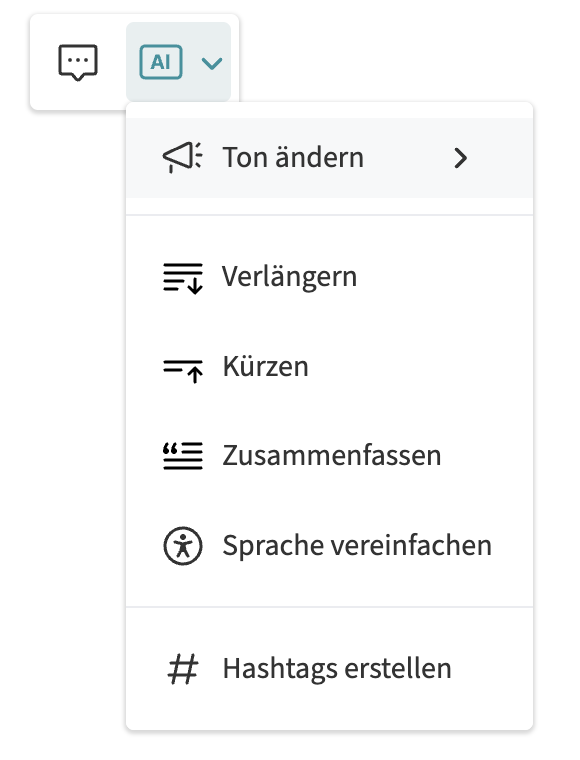The image size is (580, 760).
Task: Open the tone submenu from highlighted row
Action: (329, 158)
